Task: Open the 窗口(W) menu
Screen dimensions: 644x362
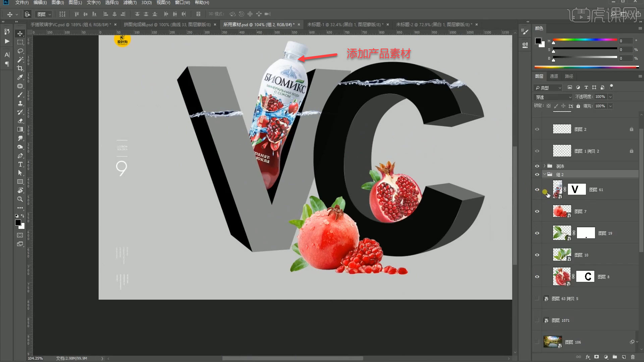Action: 182,3
